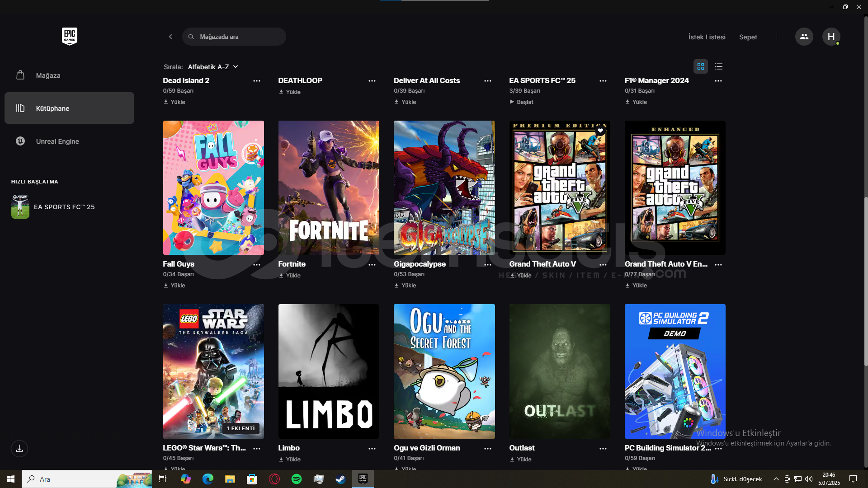
Task: Open Windows Start menu
Action: click(11, 479)
